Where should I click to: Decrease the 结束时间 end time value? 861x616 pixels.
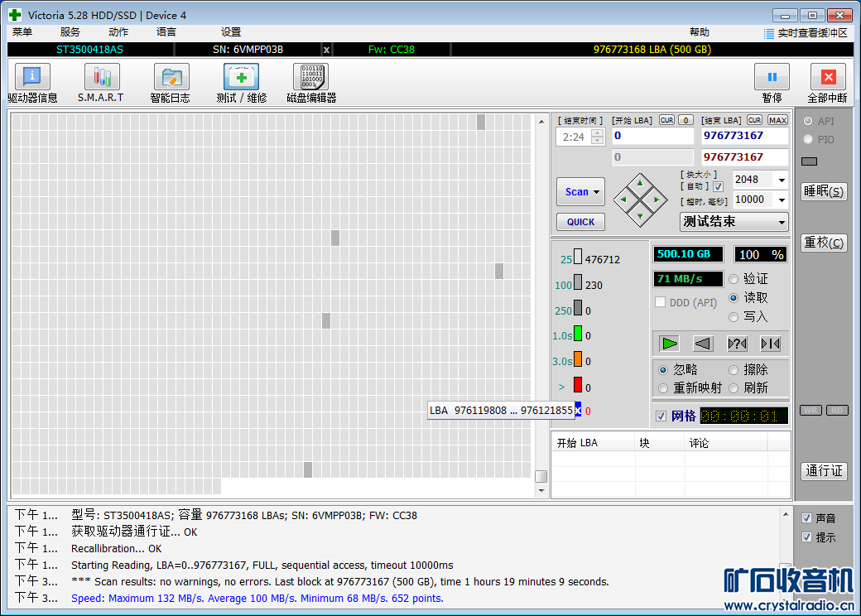point(598,141)
